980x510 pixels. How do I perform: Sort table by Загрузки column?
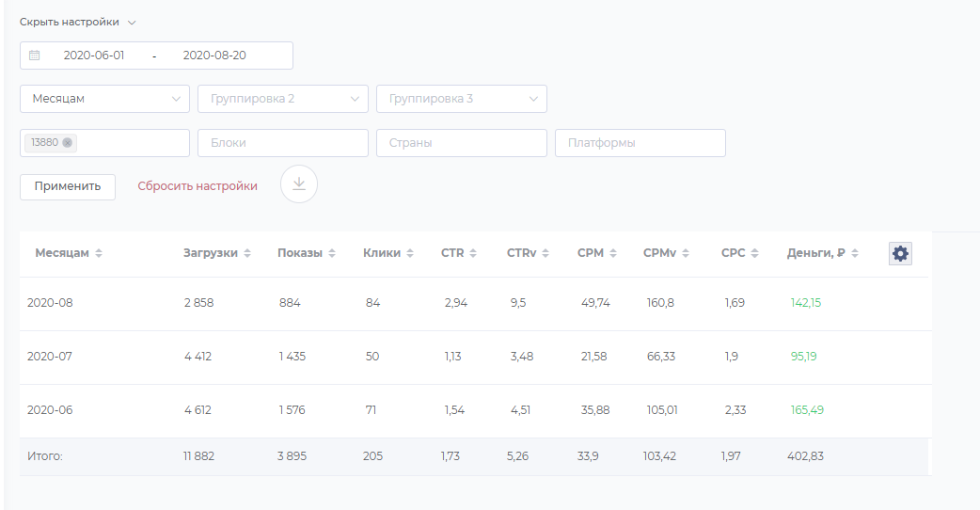click(247, 253)
